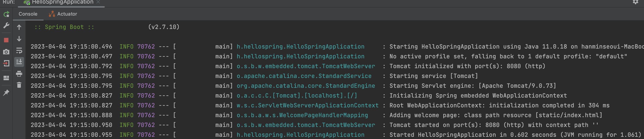Open w.s.c.ServletWebServerApplicationContext logger link
644x139 pixels.
pyautogui.click(x=308, y=105)
